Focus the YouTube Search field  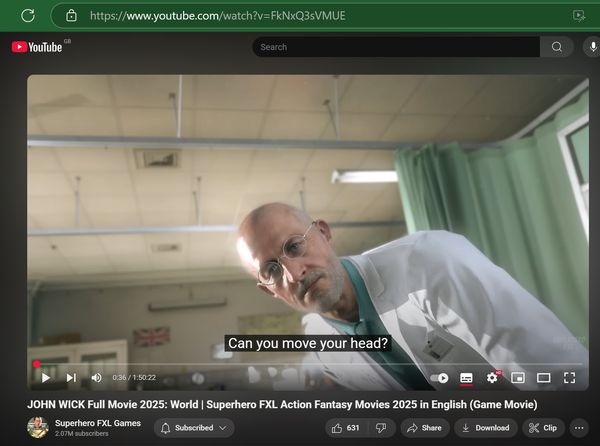396,47
